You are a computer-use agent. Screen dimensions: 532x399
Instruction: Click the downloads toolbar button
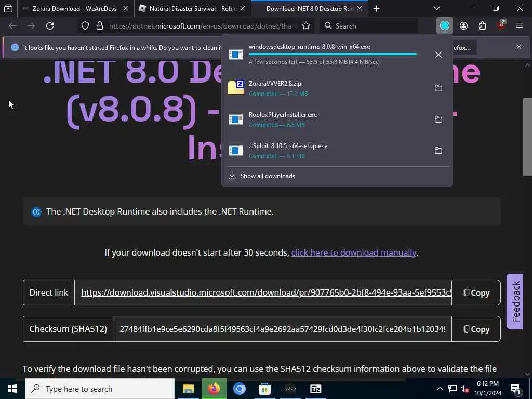point(445,26)
